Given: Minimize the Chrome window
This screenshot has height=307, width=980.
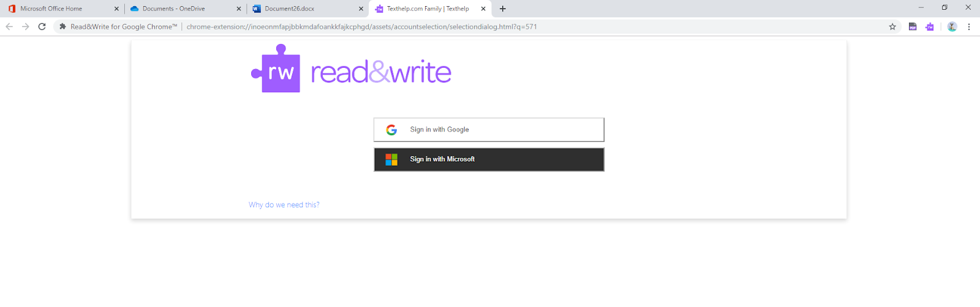Looking at the screenshot, I should click(x=921, y=7).
